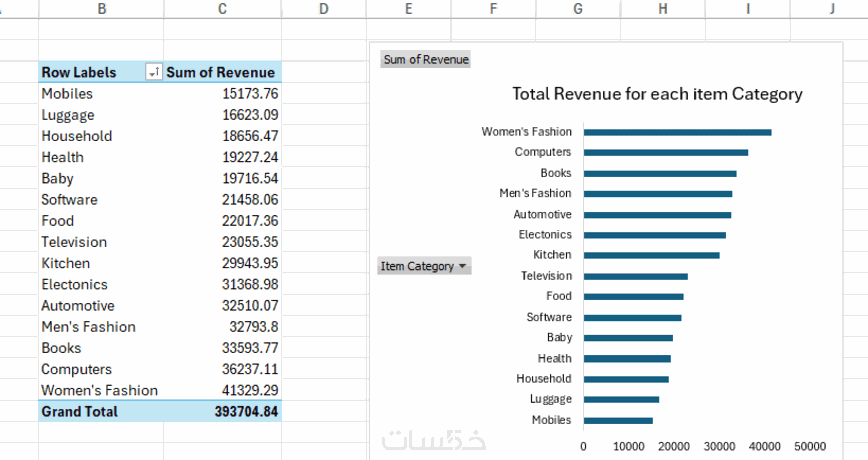Open the Row Labels sort filter dropdown

tap(154, 72)
